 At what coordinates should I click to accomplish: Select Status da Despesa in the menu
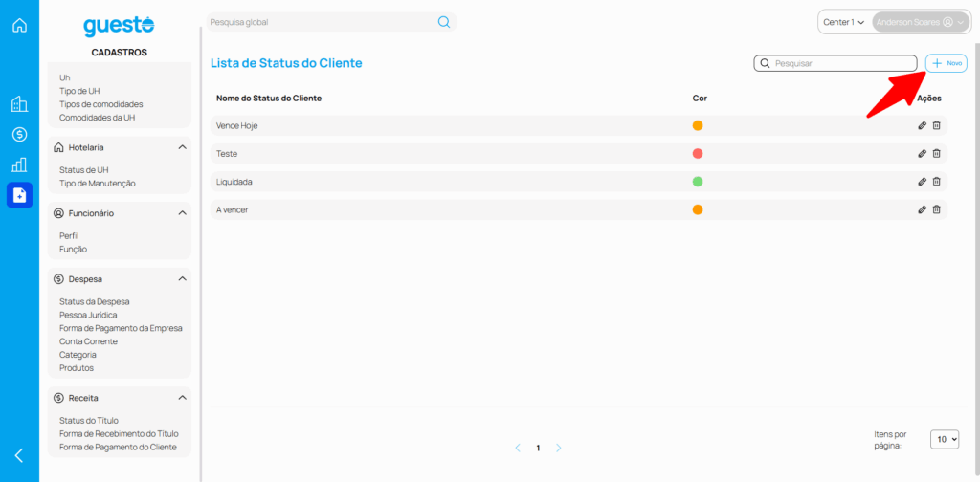[x=94, y=301]
